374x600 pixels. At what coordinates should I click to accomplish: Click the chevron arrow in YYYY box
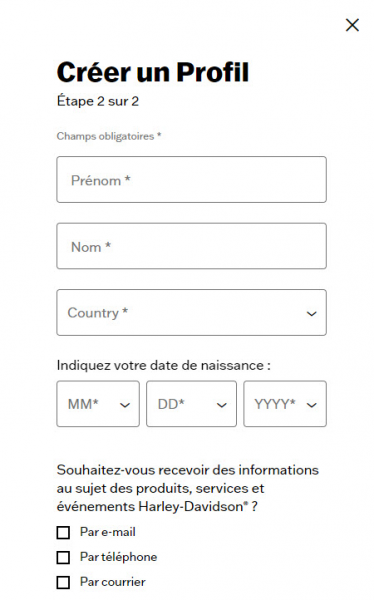click(x=312, y=405)
